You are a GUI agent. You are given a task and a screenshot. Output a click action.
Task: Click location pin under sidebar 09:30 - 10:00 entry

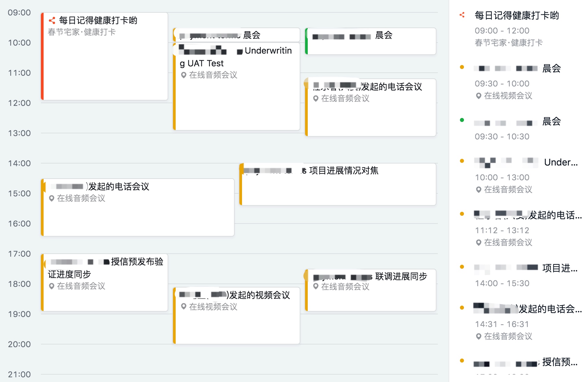(x=479, y=96)
